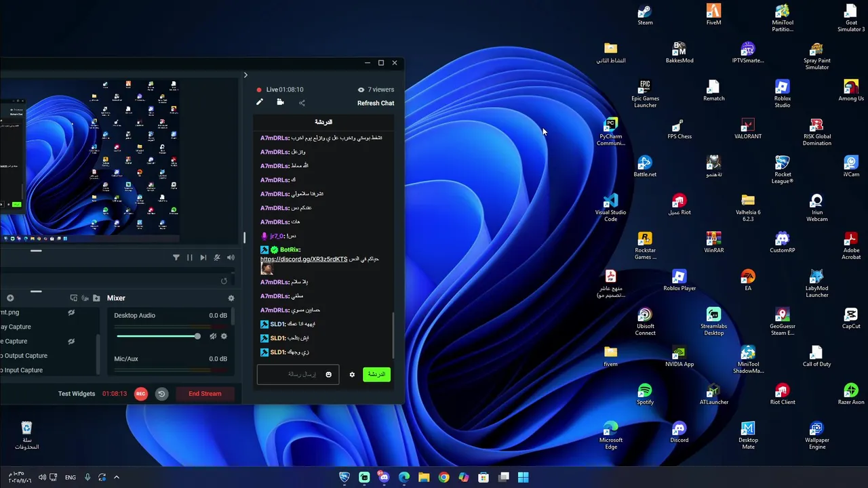The height and width of the screenshot is (488, 868).
Task: Toggle visibility of the .png source
Action: [x=71, y=312]
